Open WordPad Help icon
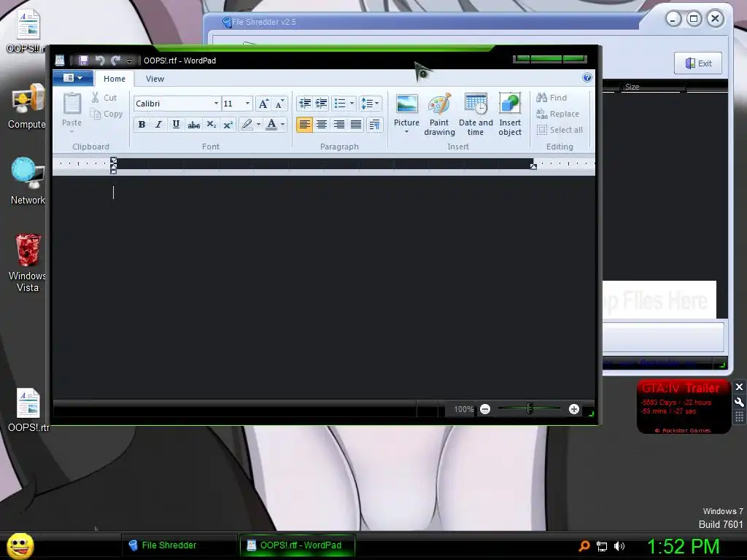Image resolution: width=747 pixels, height=560 pixels. pos(587,77)
